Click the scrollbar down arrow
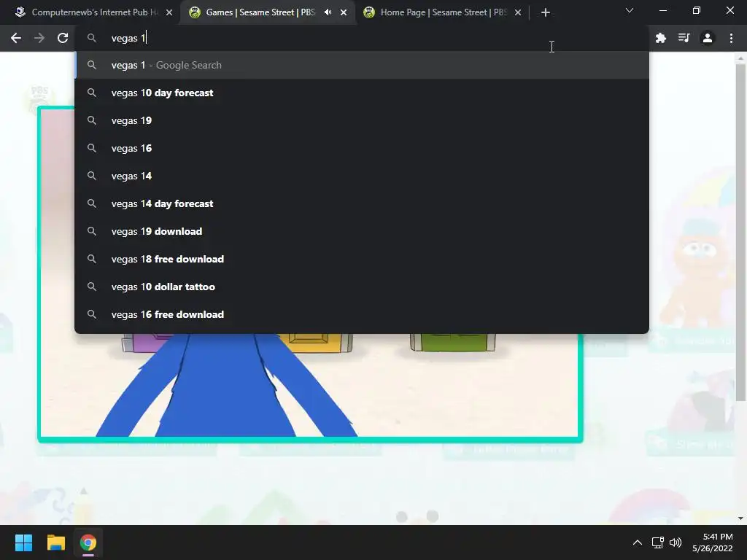 [x=740, y=518]
